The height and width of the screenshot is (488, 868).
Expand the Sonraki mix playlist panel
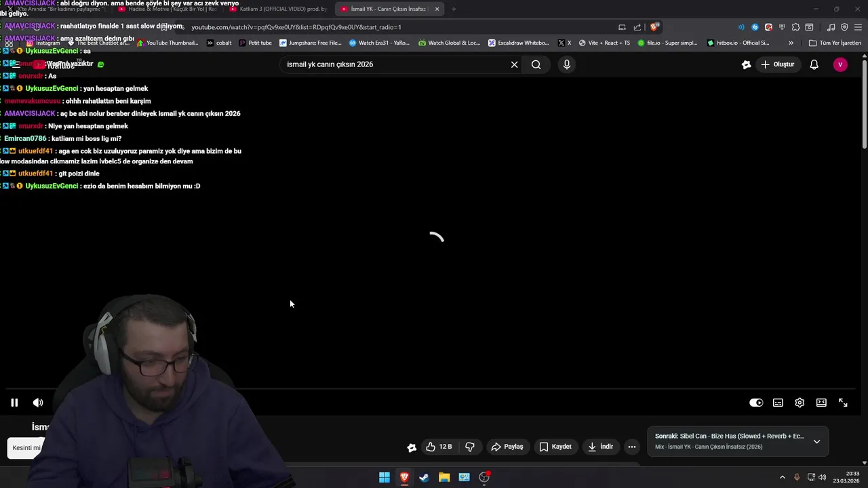pyautogui.click(x=816, y=441)
